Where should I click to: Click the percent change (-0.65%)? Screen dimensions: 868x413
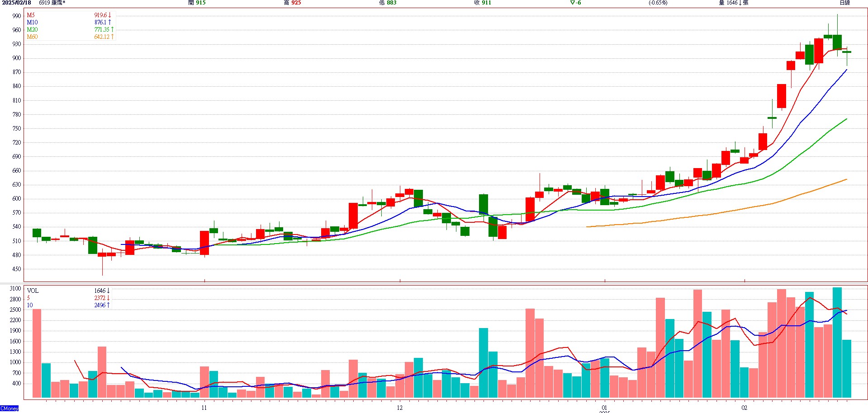pyautogui.click(x=658, y=3)
